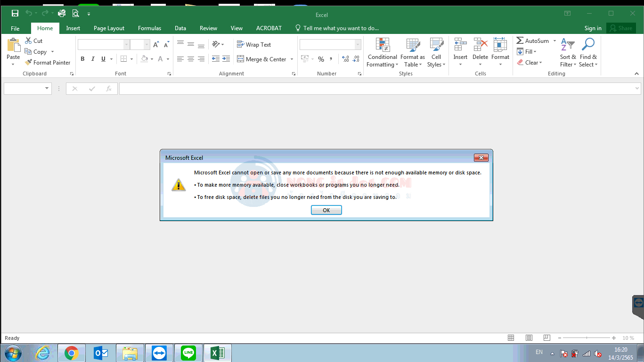
Task: Open Conditional Formatting options
Action: pyautogui.click(x=382, y=53)
